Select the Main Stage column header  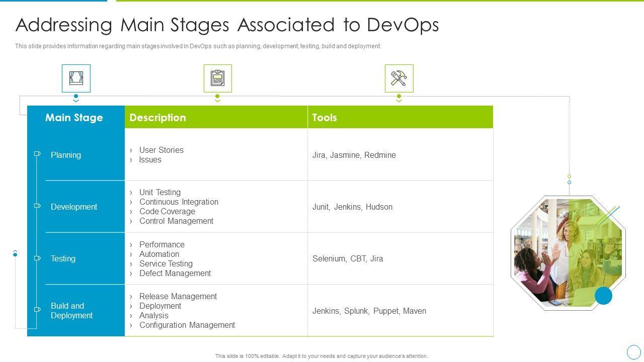click(74, 118)
